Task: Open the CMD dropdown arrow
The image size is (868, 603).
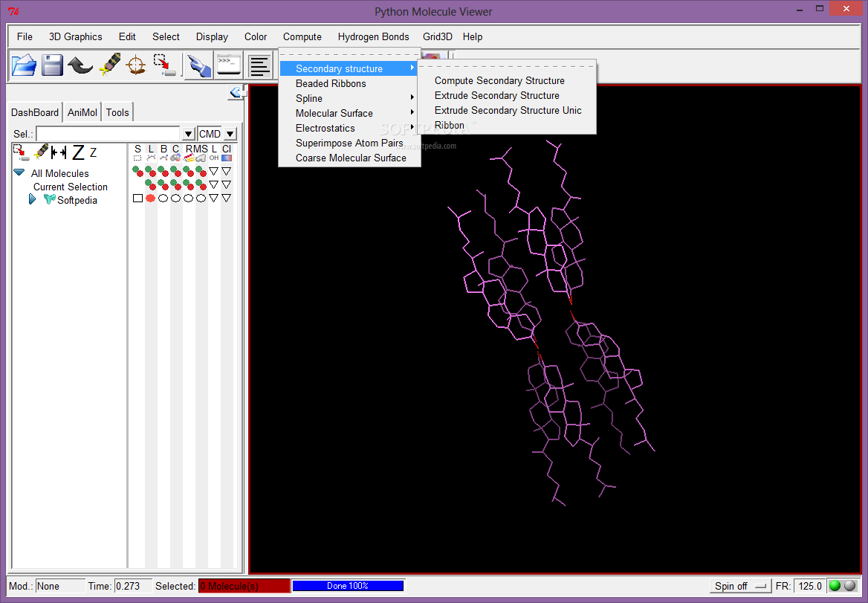Action: [x=230, y=134]
